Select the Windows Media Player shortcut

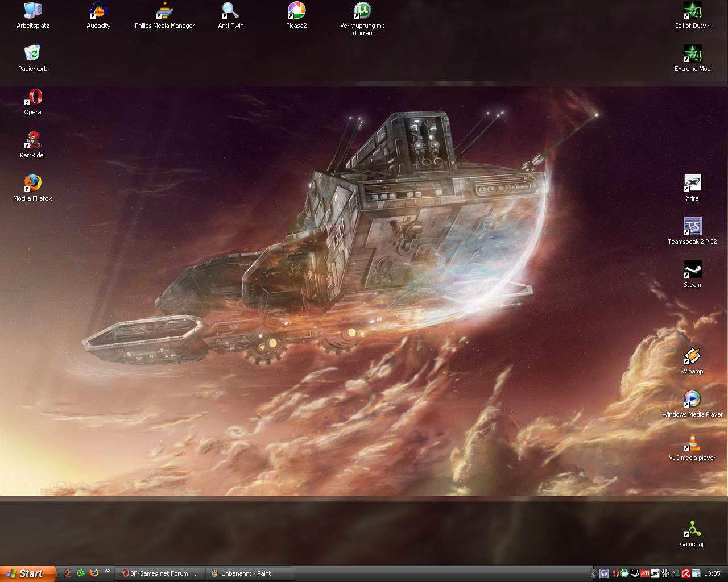692,404
